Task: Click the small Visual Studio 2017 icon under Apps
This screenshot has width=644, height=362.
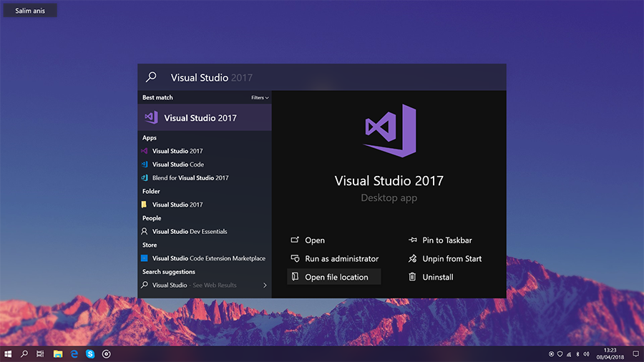Action: 145,151
